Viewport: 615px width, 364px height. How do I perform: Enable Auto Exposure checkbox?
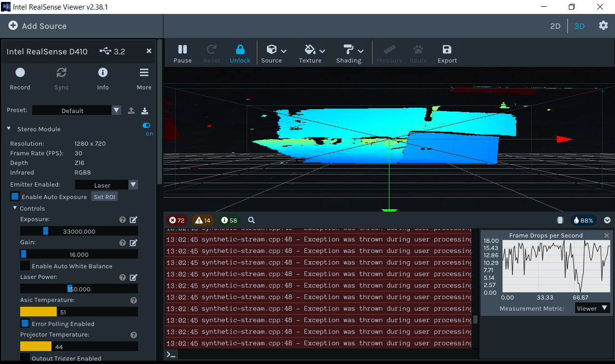(x=14, y=196)
